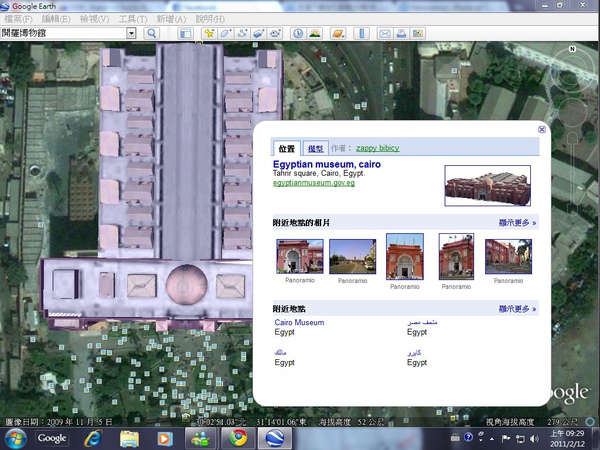
Task: Open the 檢視(V) menu
Action: click(x=95, y=19)
